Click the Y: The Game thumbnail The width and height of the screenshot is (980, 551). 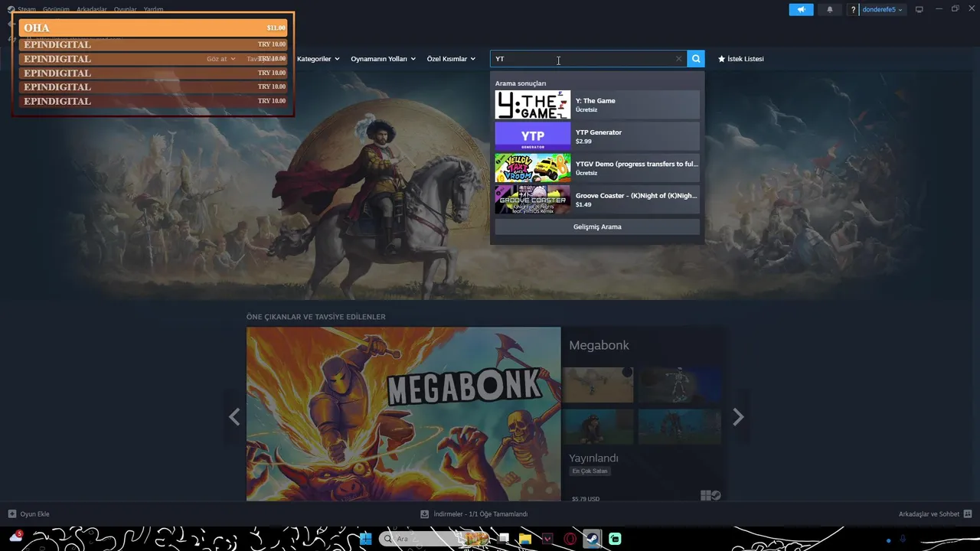tap(533, 105)
